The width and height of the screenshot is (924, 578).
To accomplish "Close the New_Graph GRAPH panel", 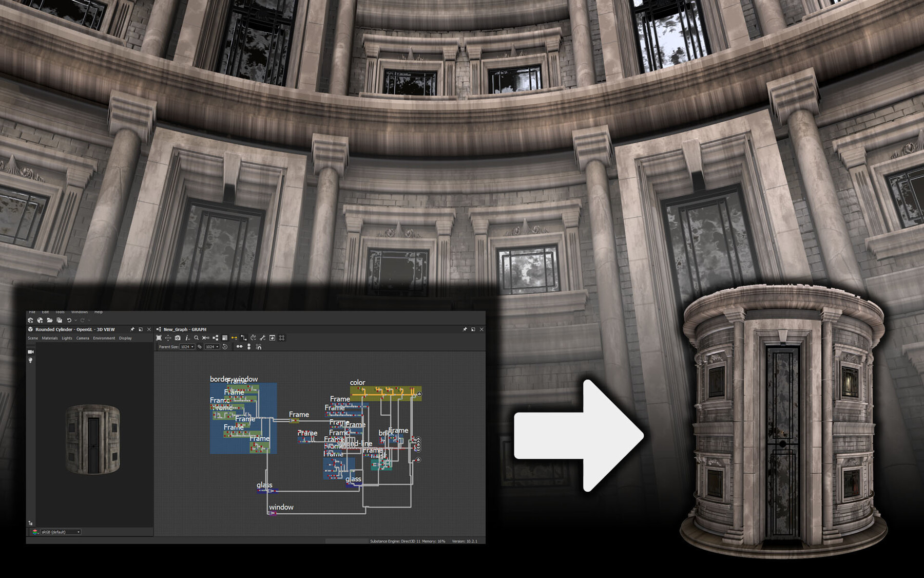I will click(x=482, y=329).
